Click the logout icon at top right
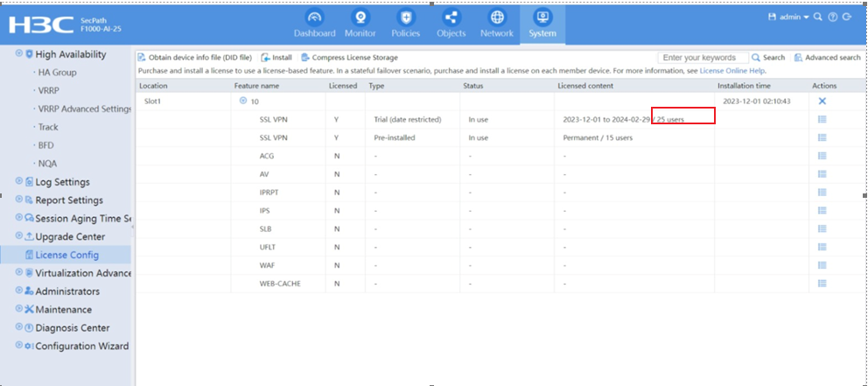 [x=847, y=17]
